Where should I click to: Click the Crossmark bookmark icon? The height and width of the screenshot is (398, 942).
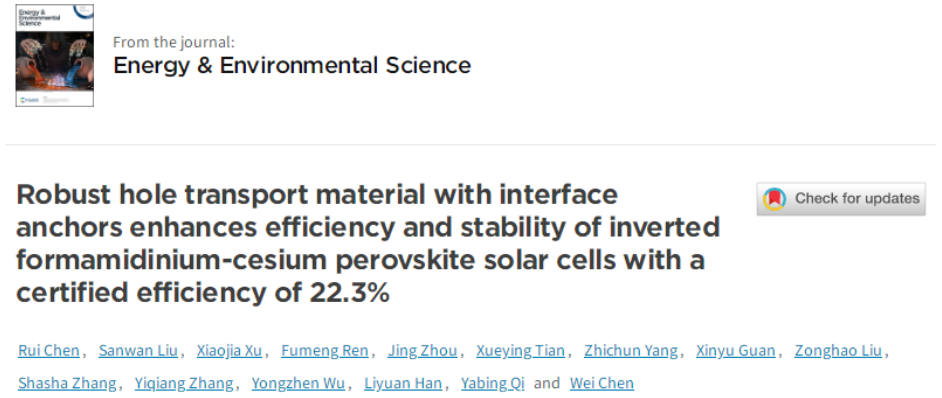[774, 198]
